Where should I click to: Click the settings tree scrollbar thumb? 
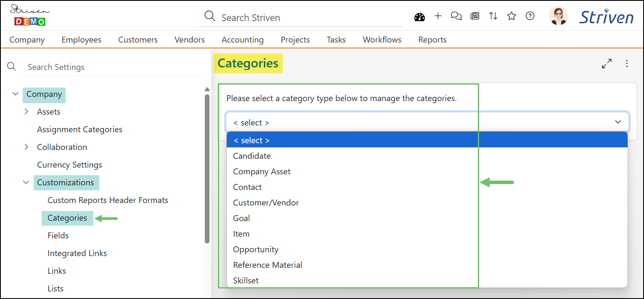[x=207, y=168]
